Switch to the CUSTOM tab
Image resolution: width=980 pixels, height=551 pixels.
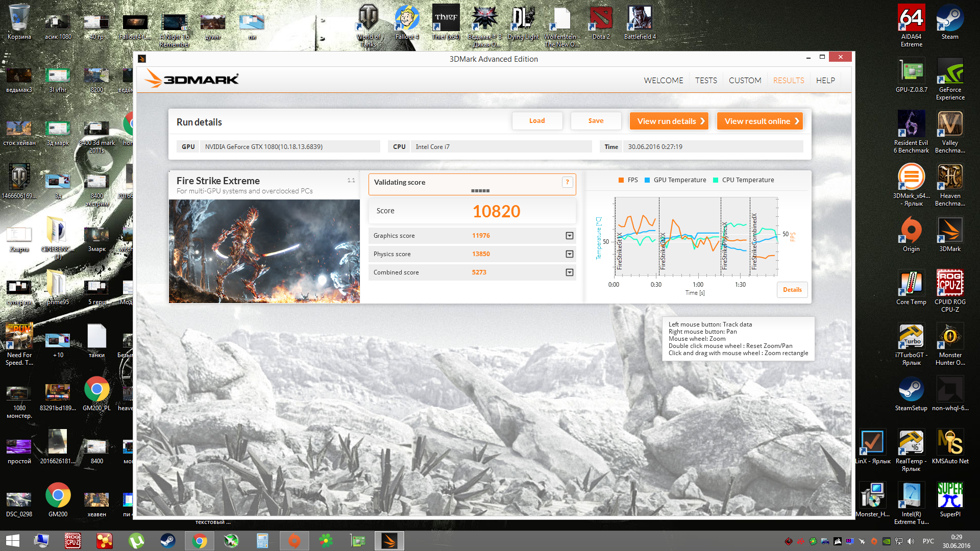pyautogui.click(x=745, y=81)
